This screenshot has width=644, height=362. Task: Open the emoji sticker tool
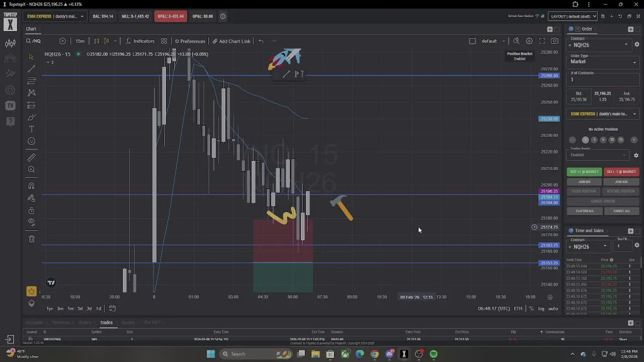click(31, 141)
